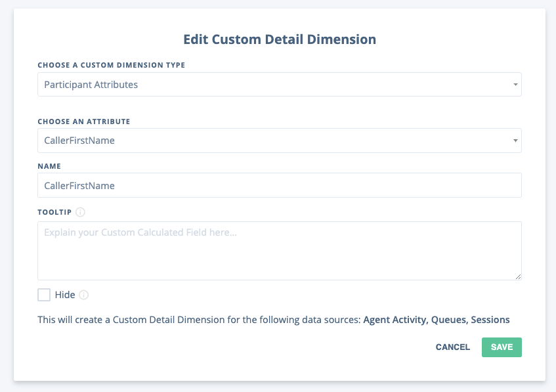Cancel editing the dimension
The height and width of the screenshot is (392, 556).
click(x=453, y=347)
